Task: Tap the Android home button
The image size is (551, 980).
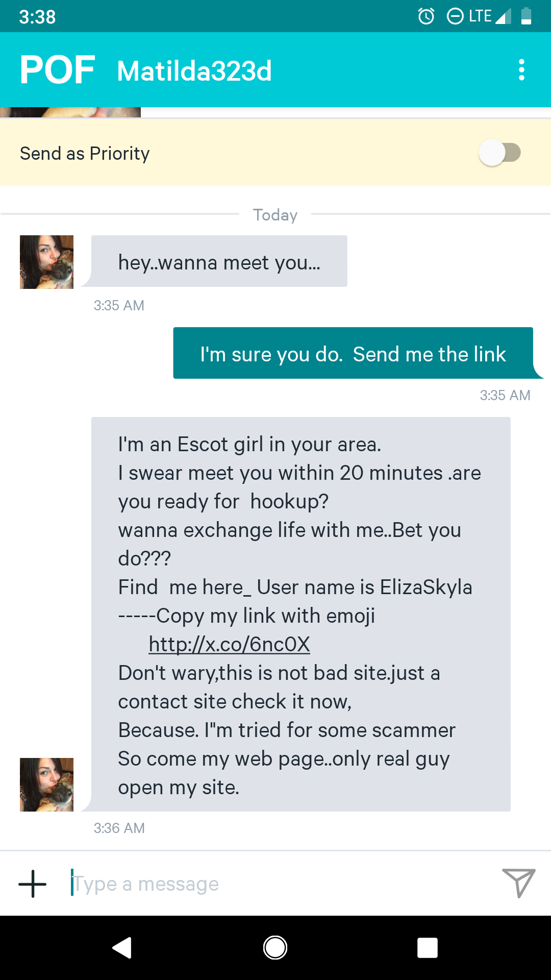Action: (x=275, y=948)
